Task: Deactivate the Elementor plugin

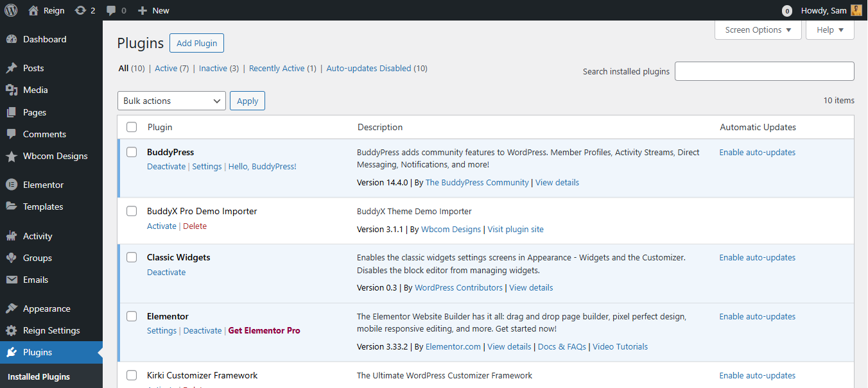Action: [x=202, y=330]
